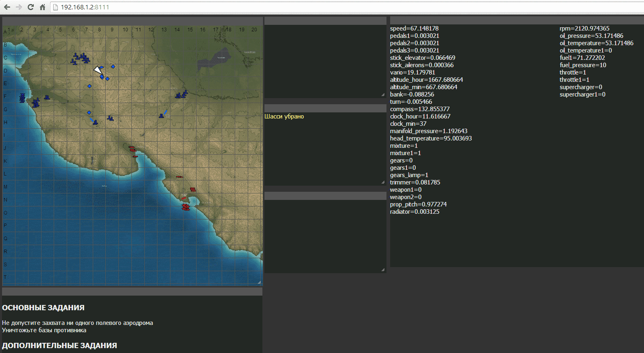Click resize handle of the bottom middle panel
This screenshot has width=644, height=353.
click(x=383, y=270)
